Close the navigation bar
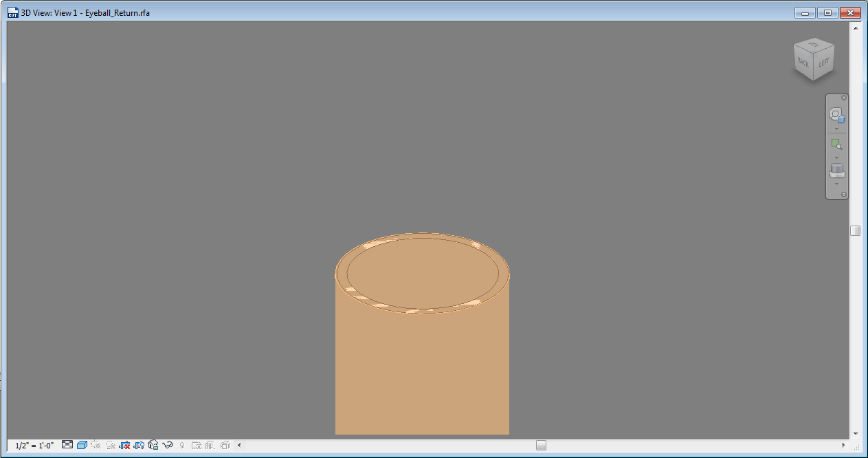 844,98
